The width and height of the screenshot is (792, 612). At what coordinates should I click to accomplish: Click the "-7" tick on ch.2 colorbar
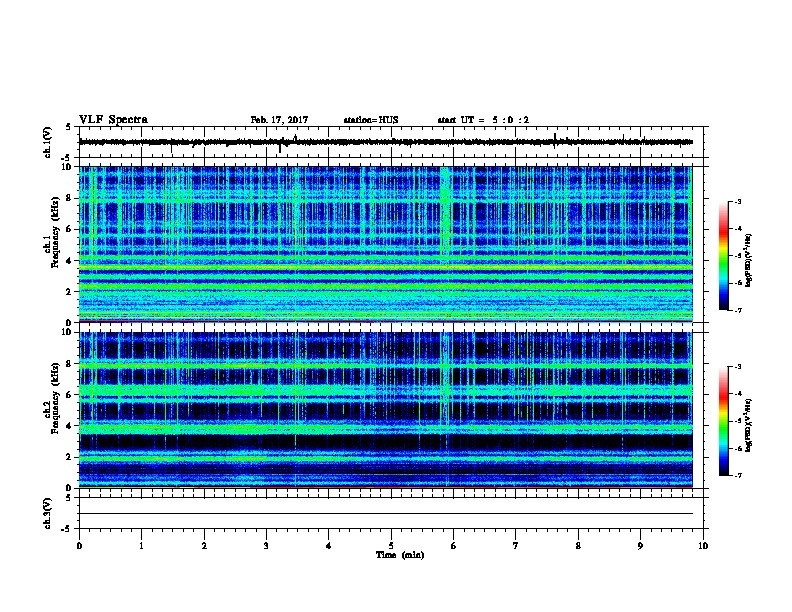click(x=738, y=475)
